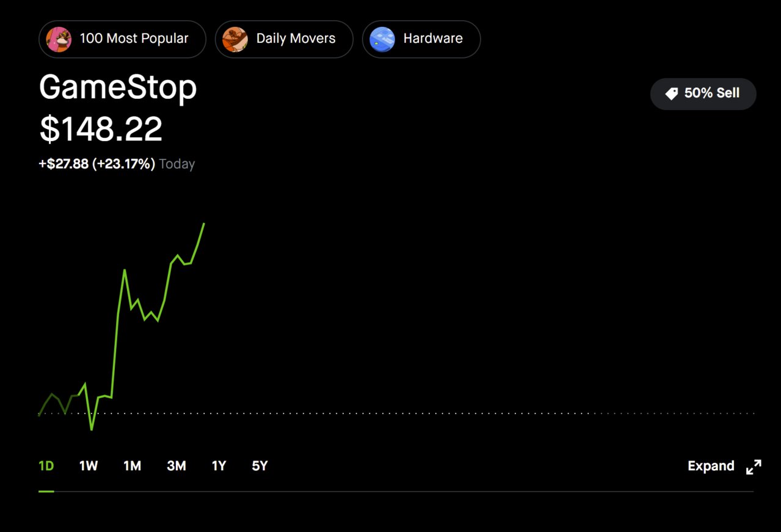The height and width of the screenshot is (532, 781).
Task: Switch chart to 1M range
Action: tap(133, 466)
